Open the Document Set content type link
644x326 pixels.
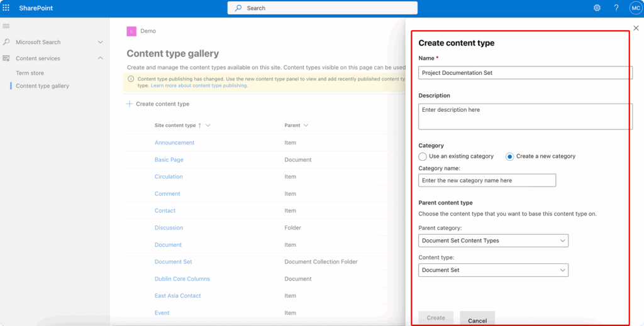click(x=173, y=262)
